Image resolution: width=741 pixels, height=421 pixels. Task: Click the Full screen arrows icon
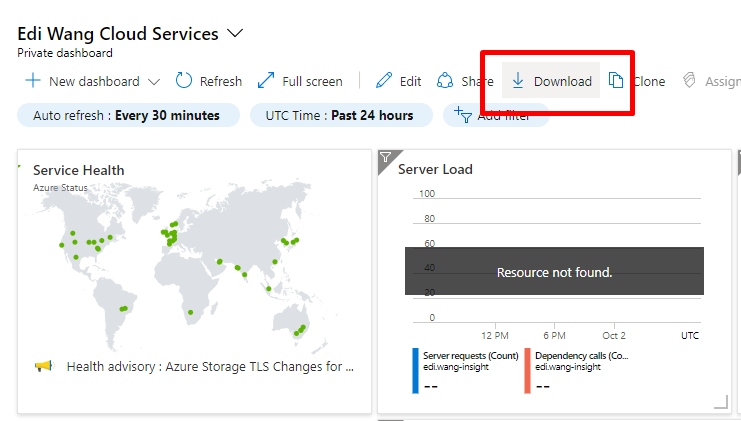click(266, 80)
